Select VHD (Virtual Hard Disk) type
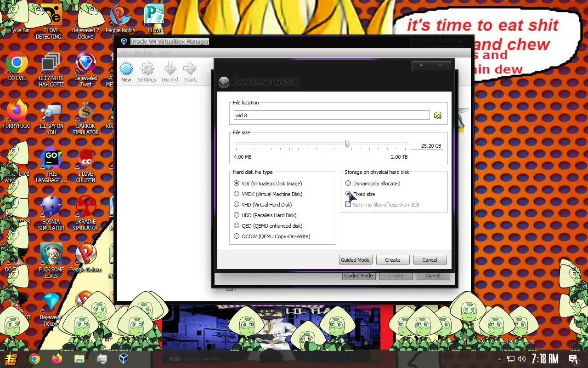The image size is (588, 368). tap(263, 204)
